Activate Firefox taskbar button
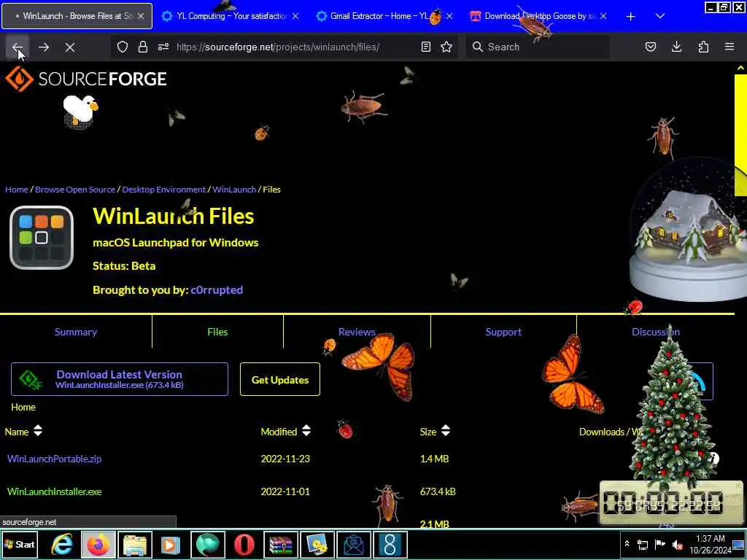This screenshot has height=560, width=747. click(x=98, y=544)
